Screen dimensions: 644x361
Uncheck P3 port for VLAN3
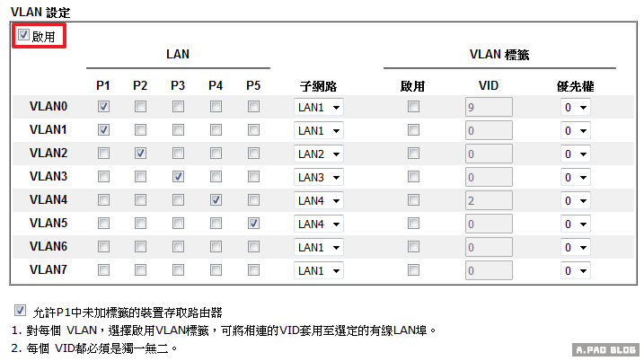click(x=178, y=177)
